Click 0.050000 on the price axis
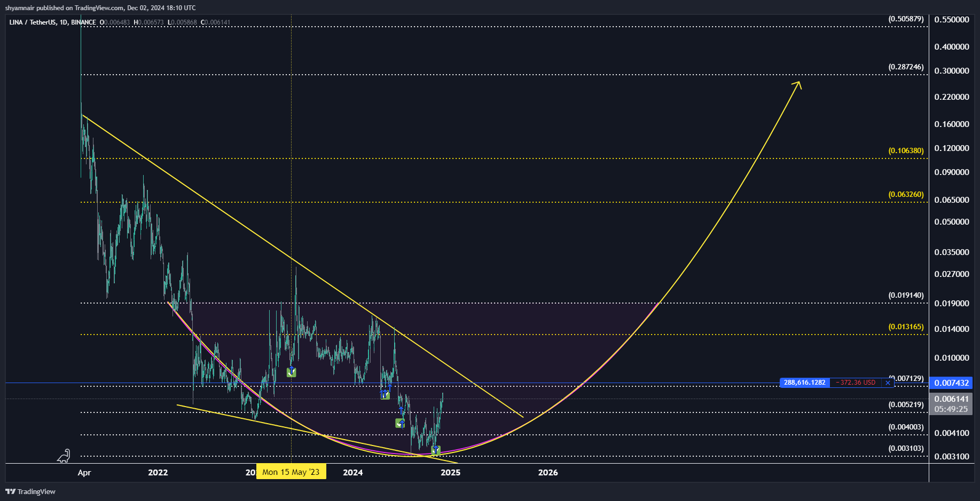Screen dimensions: 980x501 point(951,221)
